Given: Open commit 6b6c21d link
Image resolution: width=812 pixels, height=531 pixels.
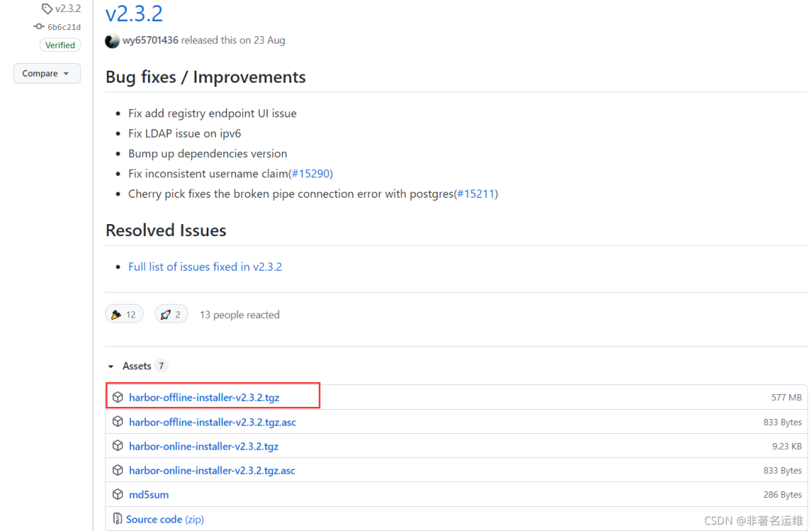Looking at the screenshot, I should 64,27.
